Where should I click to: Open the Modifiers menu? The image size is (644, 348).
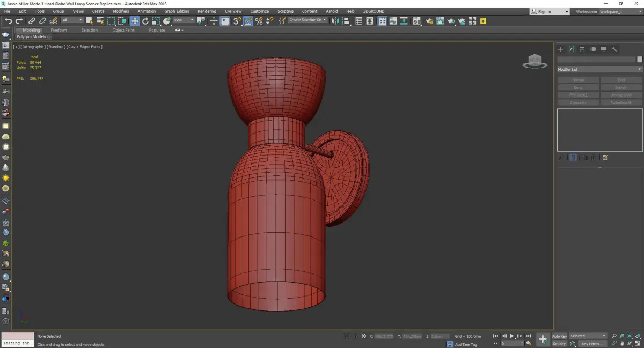[x=121, y=11]
